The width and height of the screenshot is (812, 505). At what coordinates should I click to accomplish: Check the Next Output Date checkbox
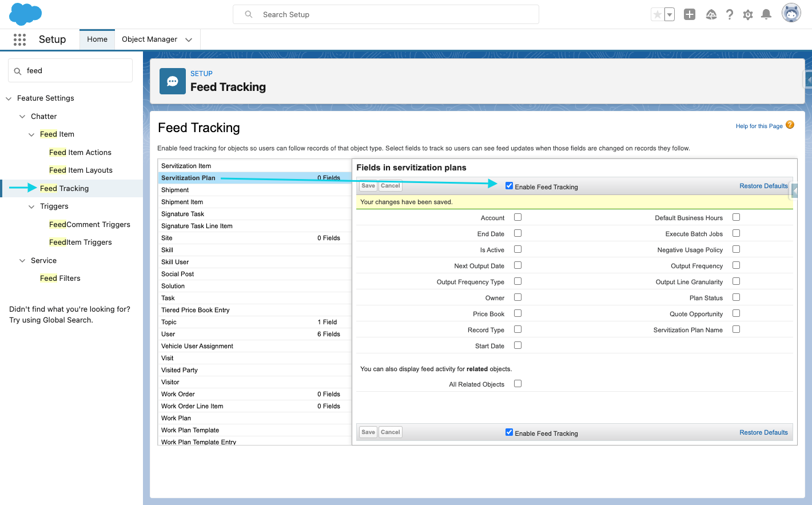pos(518,265)
